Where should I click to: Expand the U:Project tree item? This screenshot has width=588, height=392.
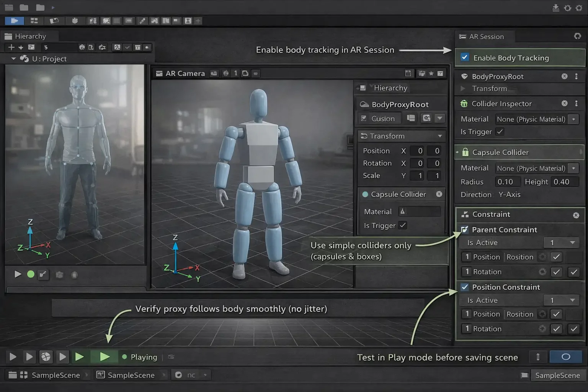tap(13, 59)
